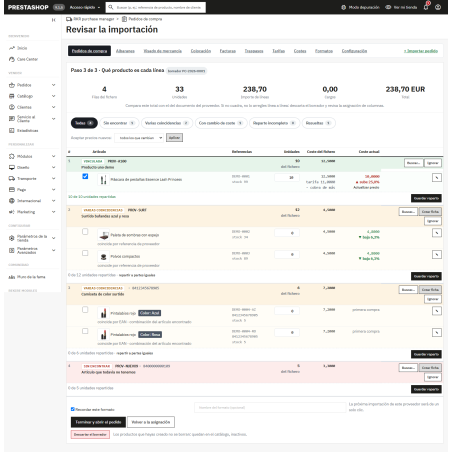Click the Módulos puzzle icon

(12, 156)
